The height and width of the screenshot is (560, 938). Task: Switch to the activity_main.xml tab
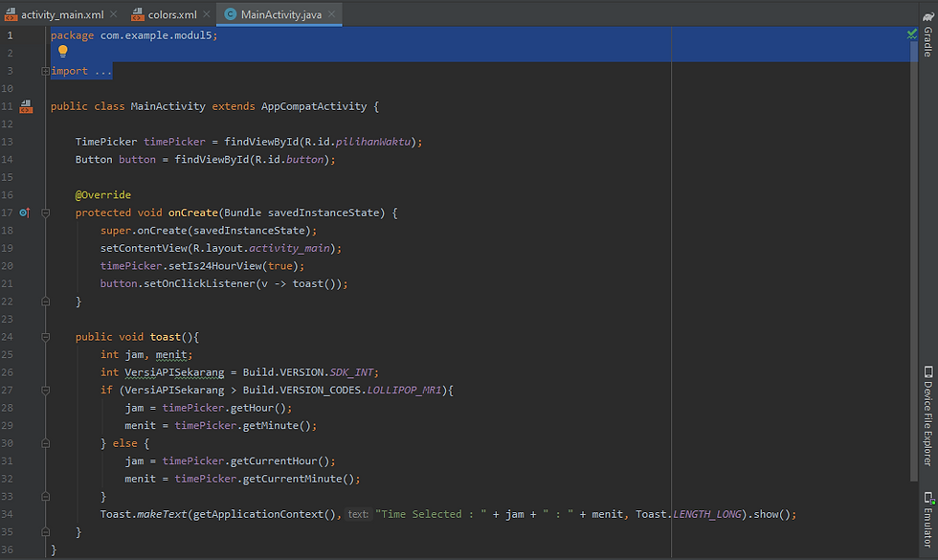coord(61,14)
